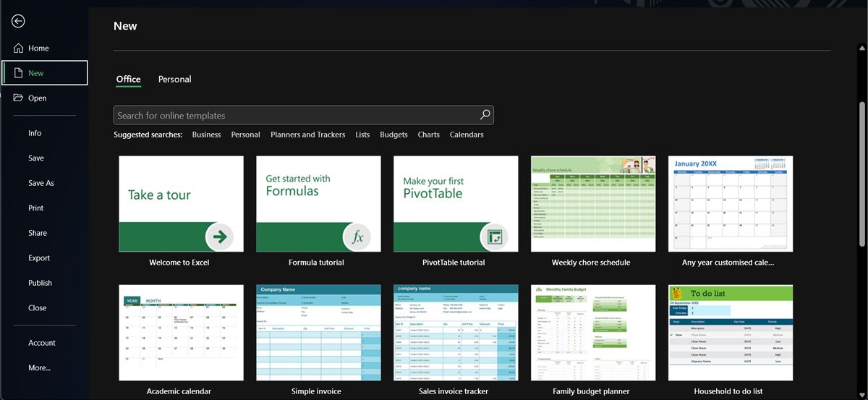Image resolution: width=868 pixels, height=400 pixels.
Task: Click the Open folder icon in sidebar
Action: (x=19, y=98)
